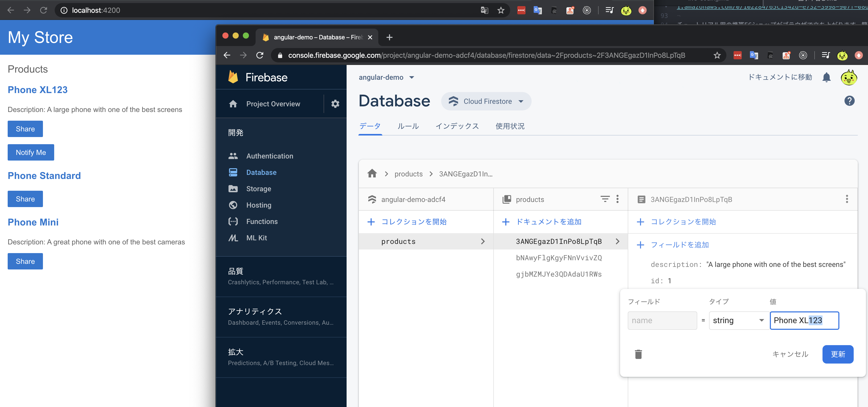
Task: Click the notifications bell icon
Action: (826, 77)
